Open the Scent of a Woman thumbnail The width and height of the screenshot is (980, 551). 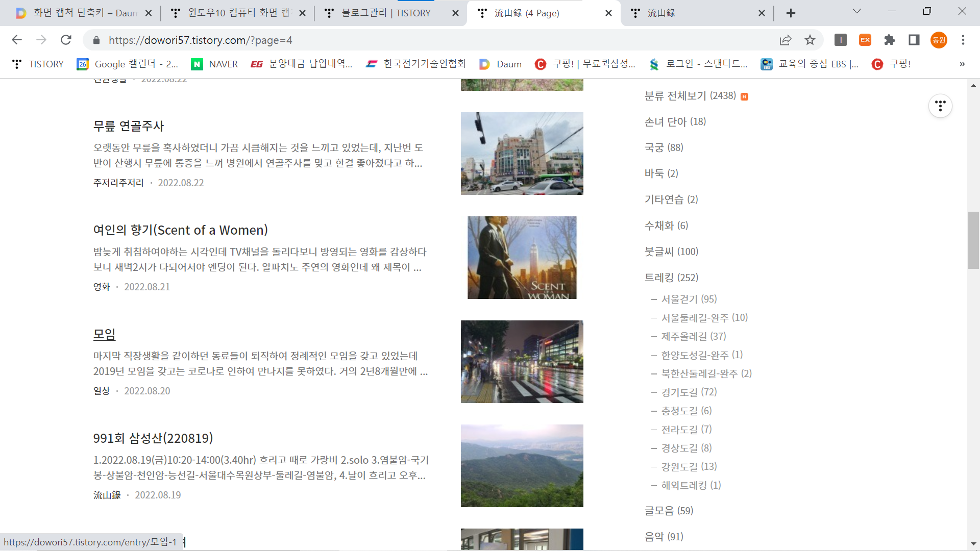click(522, 258)
